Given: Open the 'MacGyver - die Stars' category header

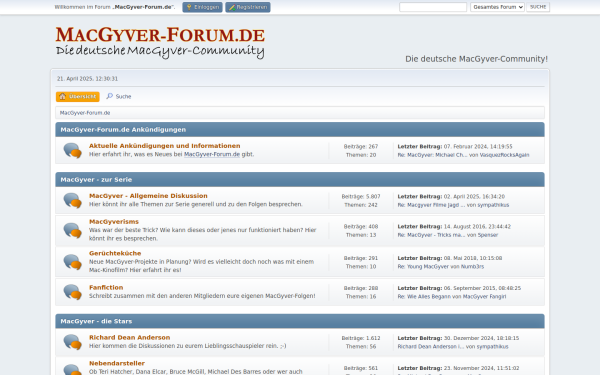Looking at the screenshot, I should click(96, 321).
